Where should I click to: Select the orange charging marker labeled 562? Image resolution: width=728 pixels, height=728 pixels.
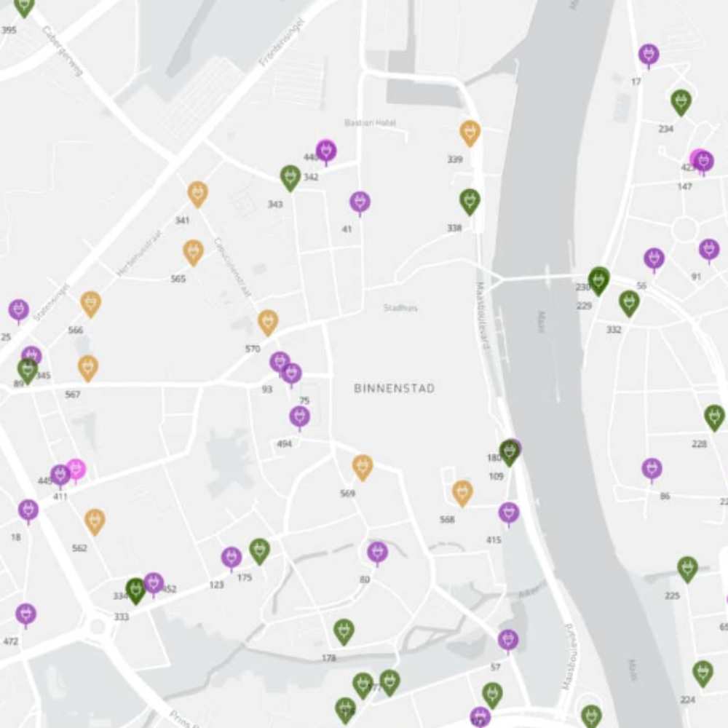coord(95,521)
